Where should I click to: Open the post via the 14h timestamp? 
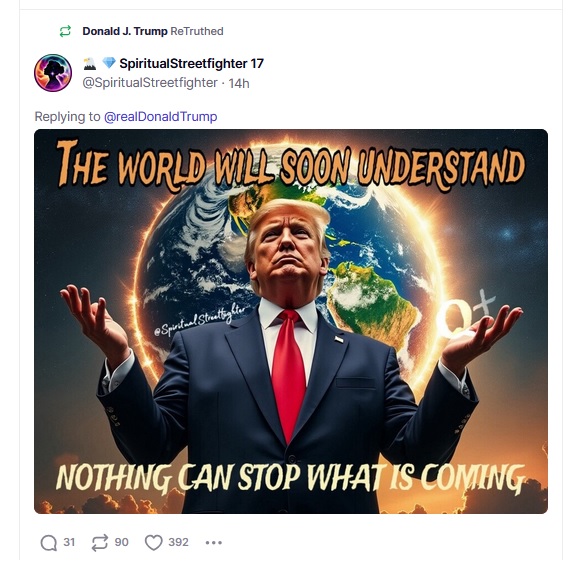239,83
